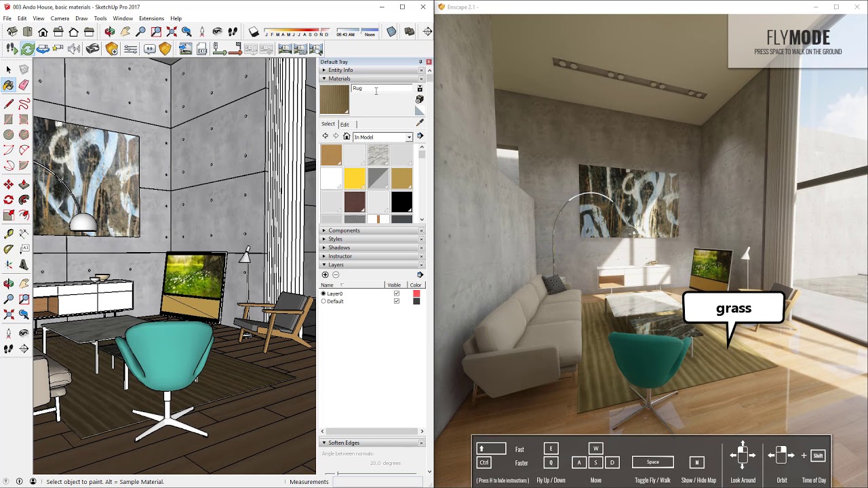Image resolution: width=868 pixels, height=488 pixels.
Task: Click the sample material eyedropper
Action: click(419, 123)
